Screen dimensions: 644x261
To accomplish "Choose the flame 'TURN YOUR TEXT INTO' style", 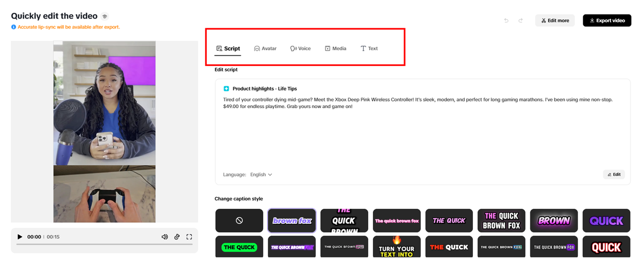I will (396, 247).
